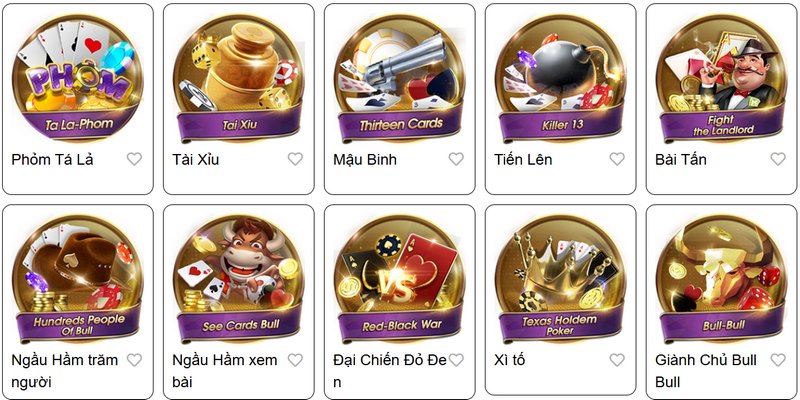Launch the See Cards Bull icon
Image resolution: width=800 pixels, height=400 pixels.
(239, 279)
